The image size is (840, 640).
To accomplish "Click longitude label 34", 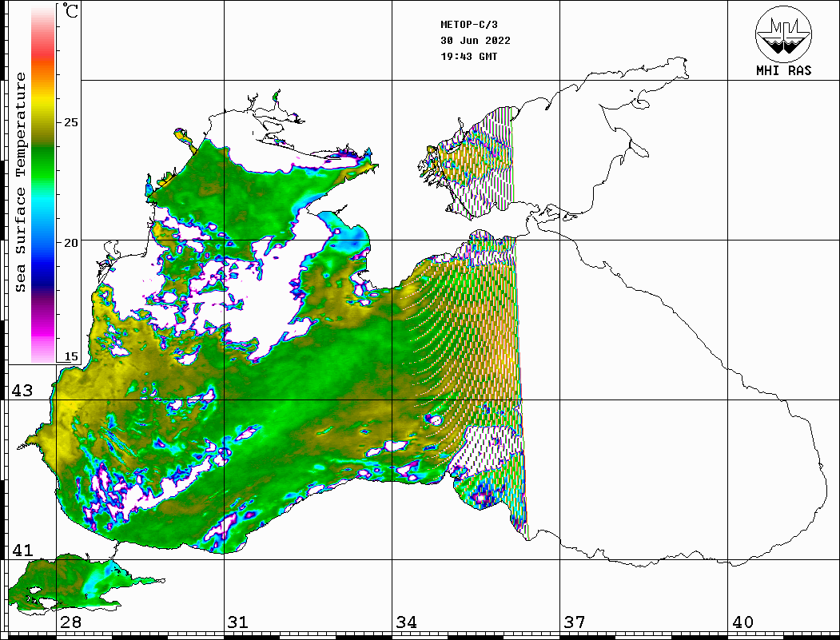I will pyautogui.click(x=407, y=622).
